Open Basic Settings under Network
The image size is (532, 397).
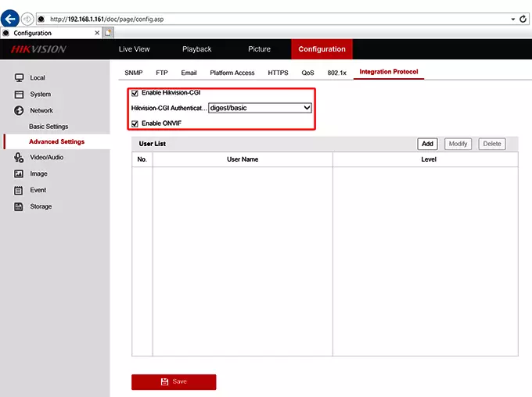[49, 127]
